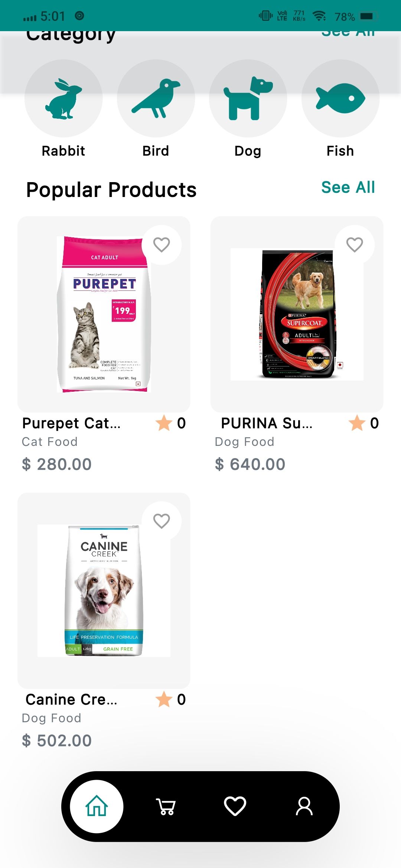Image resolution: width=401 pixels, height=868 pixels.
Task: Add Canine Creek to favorites
Action: [162, 521]
